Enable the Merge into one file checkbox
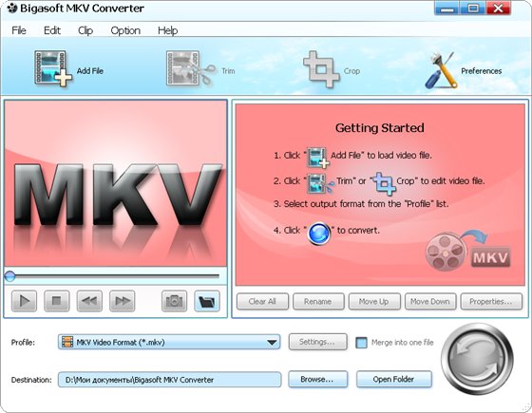 pyautogui.click(x=361, y=343)
